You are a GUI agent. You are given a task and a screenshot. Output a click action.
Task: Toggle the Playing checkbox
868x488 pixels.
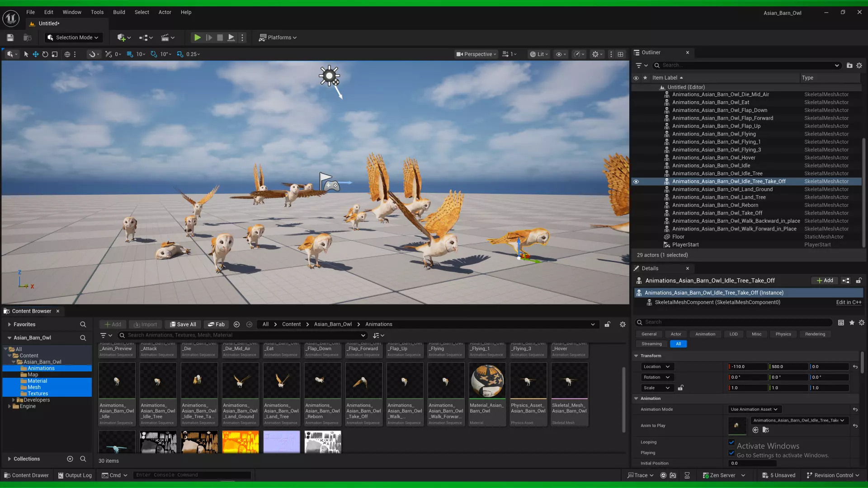point(731,452)
